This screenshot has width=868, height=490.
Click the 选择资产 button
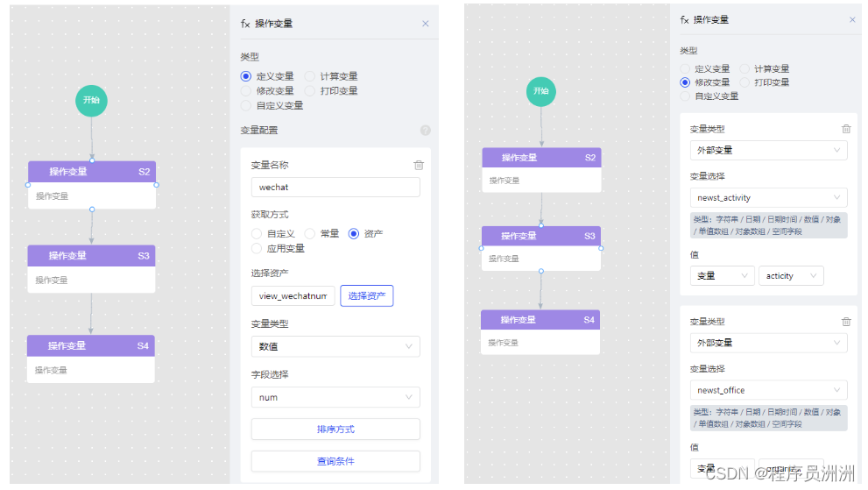click(367, 296)
